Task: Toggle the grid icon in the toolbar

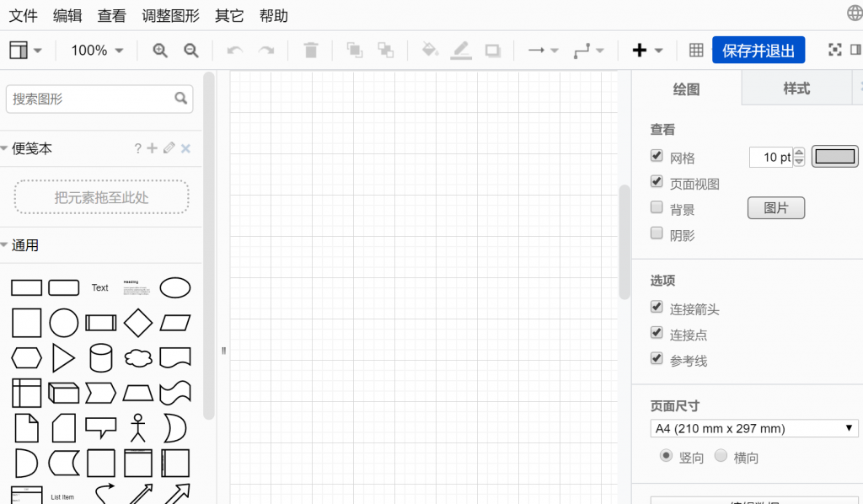Action: pos(695,50)
